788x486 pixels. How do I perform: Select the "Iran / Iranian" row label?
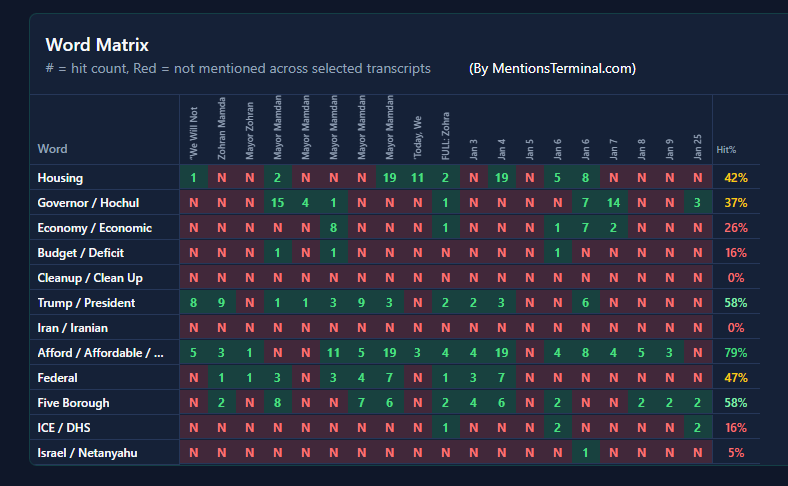pos(72,328)
